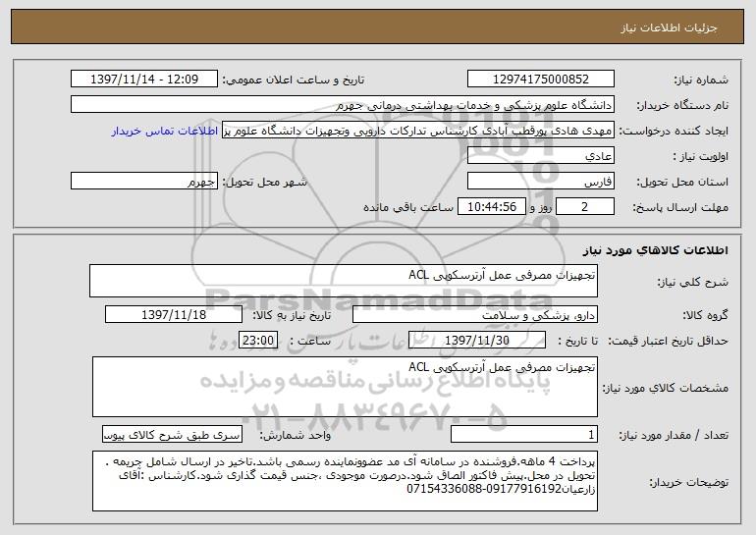The width and height of the screenshot is (756, 535).
Task: Click the label گروه کالا
Action: click(x=705, y=316)
